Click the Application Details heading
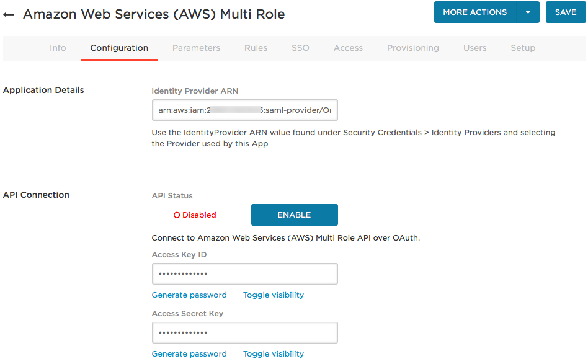 point(43,91)
